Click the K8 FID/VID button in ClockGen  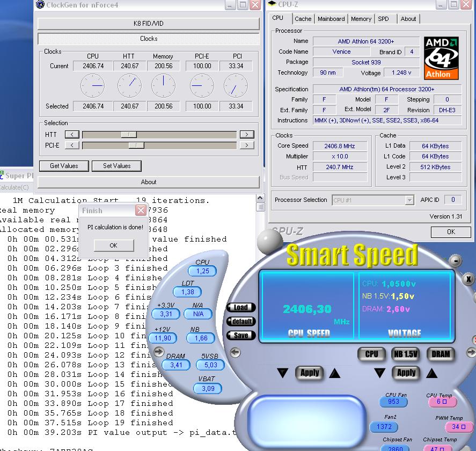coord(149,24)
